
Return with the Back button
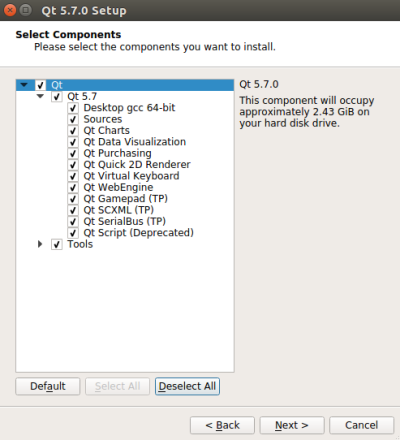coord(222,425)
